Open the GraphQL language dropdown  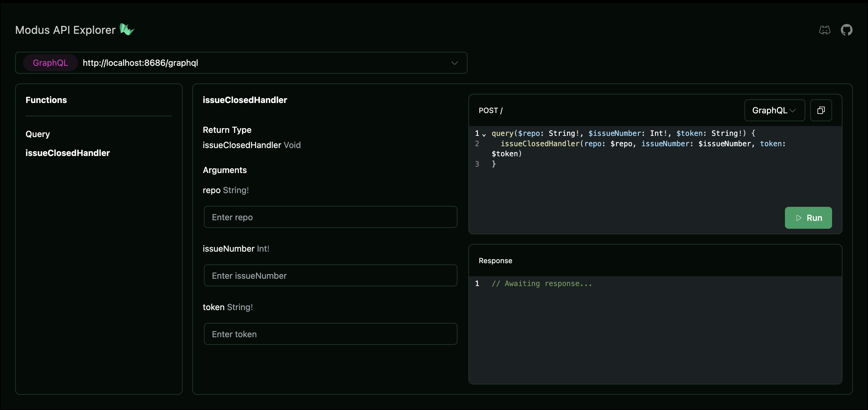[x=774, y=110]
